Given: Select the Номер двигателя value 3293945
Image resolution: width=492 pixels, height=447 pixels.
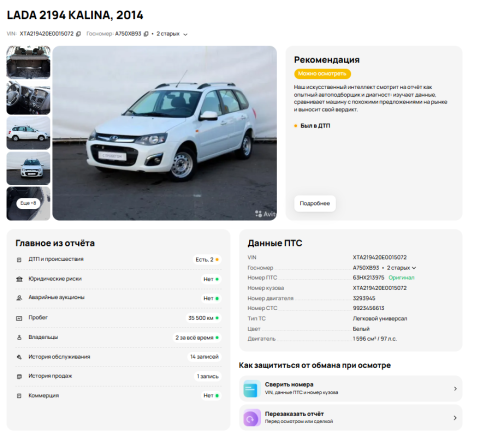Looking at the screenshot, I should tap(364, 298).
